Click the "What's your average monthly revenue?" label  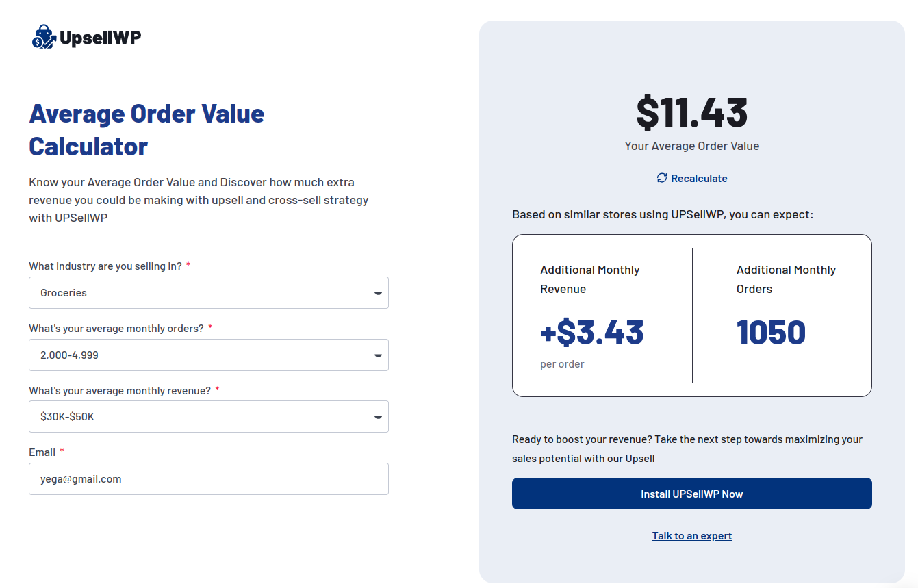point(120,391)
